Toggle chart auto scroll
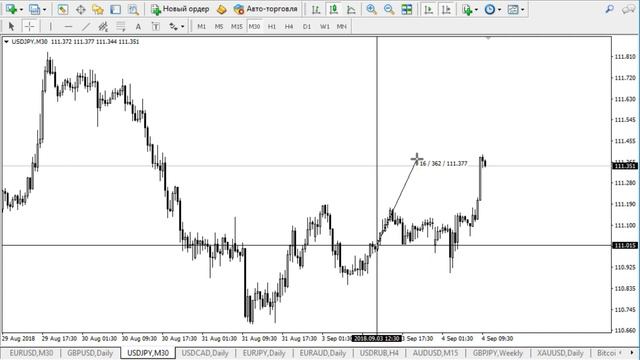 pyautogui.click(x=429, y=9)
